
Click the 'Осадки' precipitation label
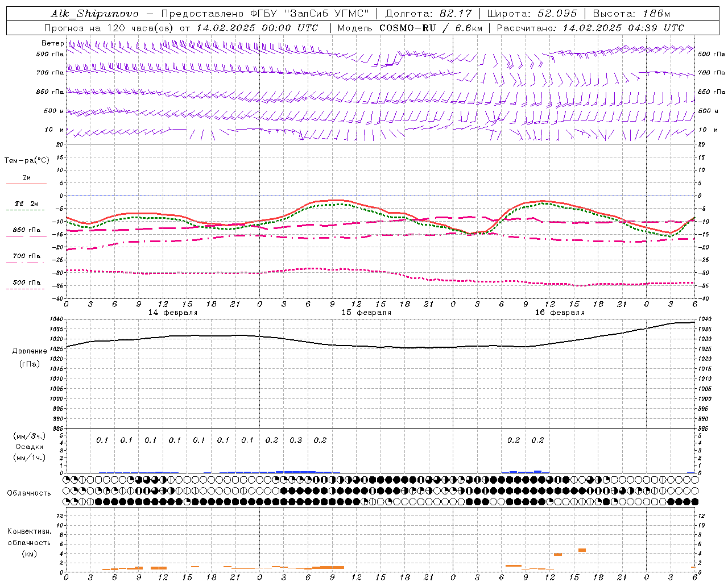point(30,447)
